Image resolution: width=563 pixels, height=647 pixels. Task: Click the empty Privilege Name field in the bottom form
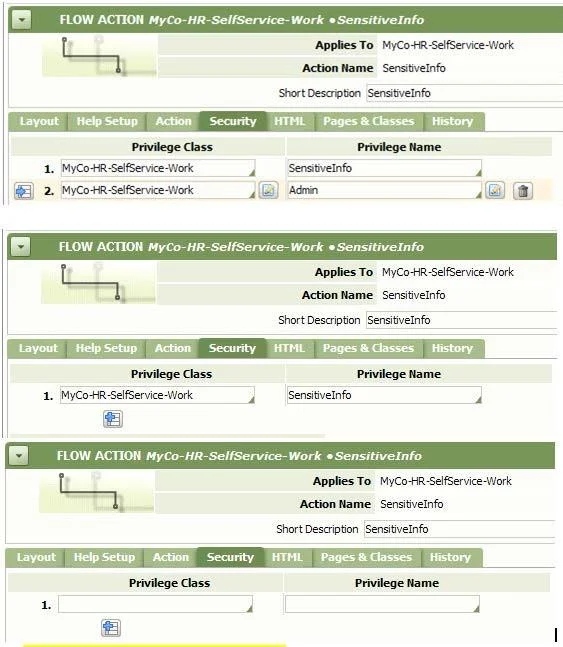(x=382, y=604)
